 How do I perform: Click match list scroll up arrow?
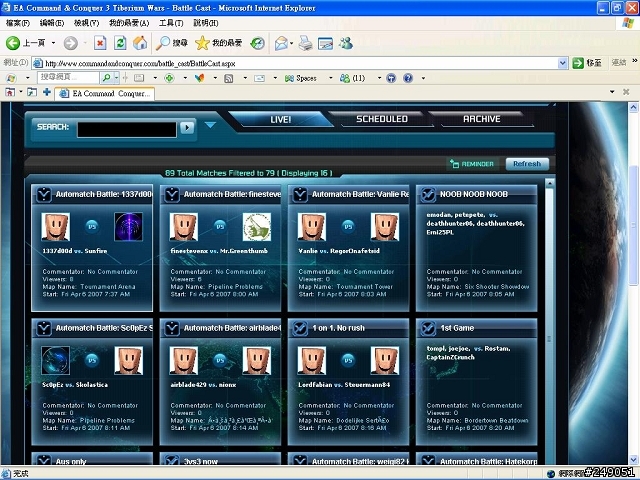550,184
